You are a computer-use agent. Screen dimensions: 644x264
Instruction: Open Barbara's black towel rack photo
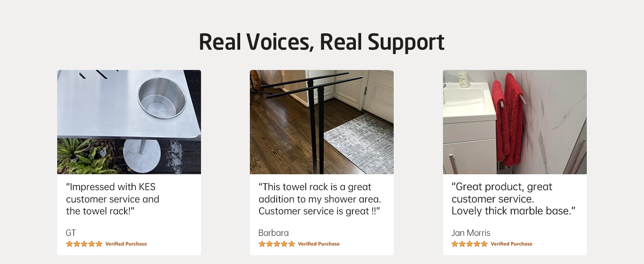click(x=322, y=122)
